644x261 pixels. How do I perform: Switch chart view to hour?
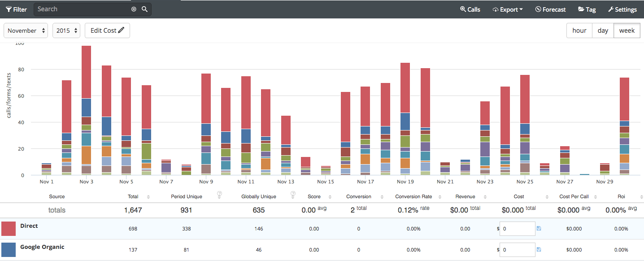pyautogui.click(x=579, y=30)
